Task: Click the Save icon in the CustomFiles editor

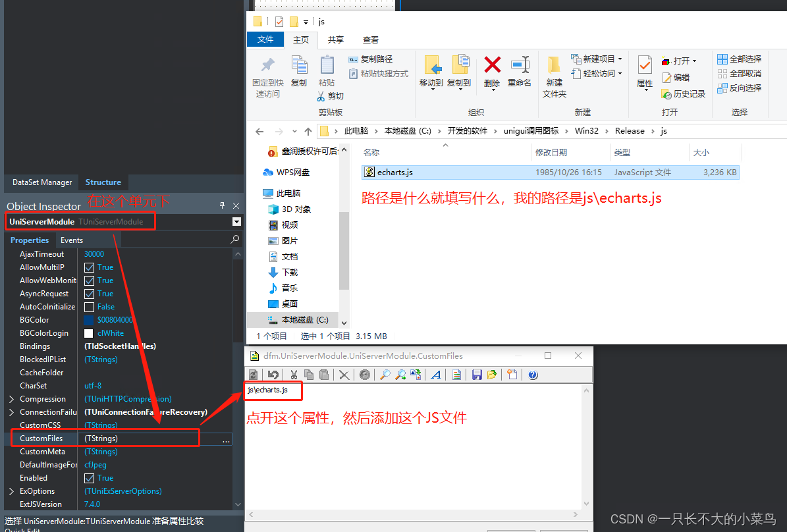Action: coord(477,375)
